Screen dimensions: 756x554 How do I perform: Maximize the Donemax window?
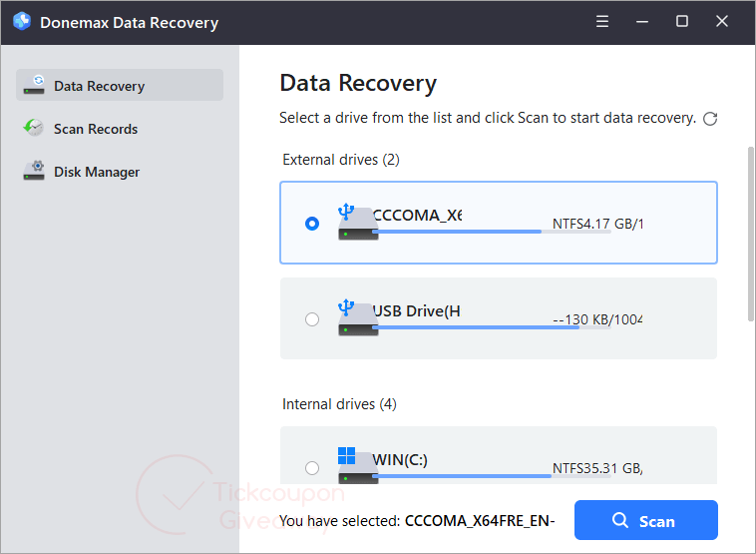[x=682, y=21]
